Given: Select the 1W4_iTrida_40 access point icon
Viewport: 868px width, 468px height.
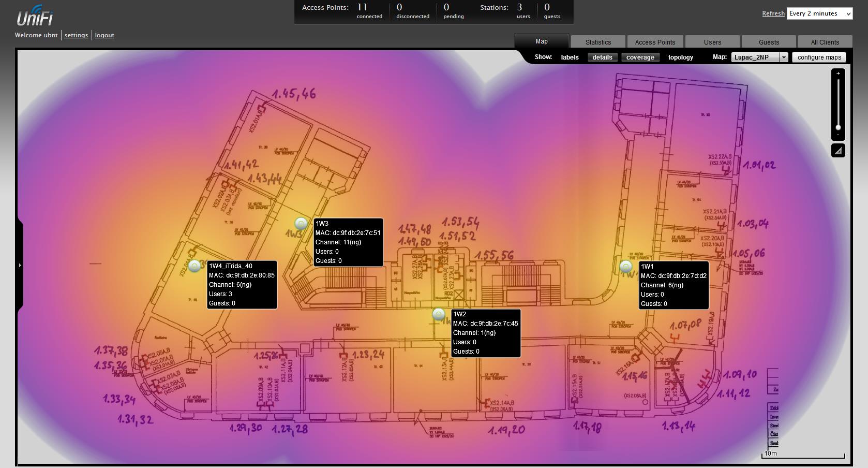Looking at the screenshot, I should tap(194, 266).
